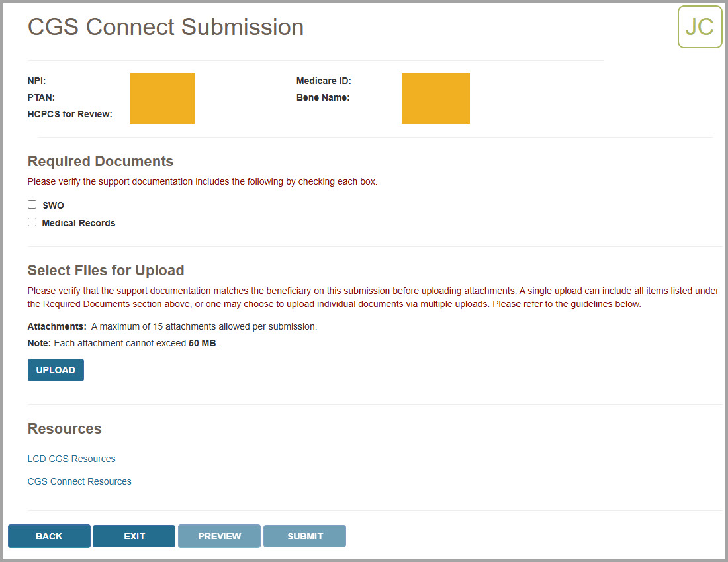Click the Bene Name label
Image resolution: width=728 pixels, height=562 pixels.
click(323, 97)
